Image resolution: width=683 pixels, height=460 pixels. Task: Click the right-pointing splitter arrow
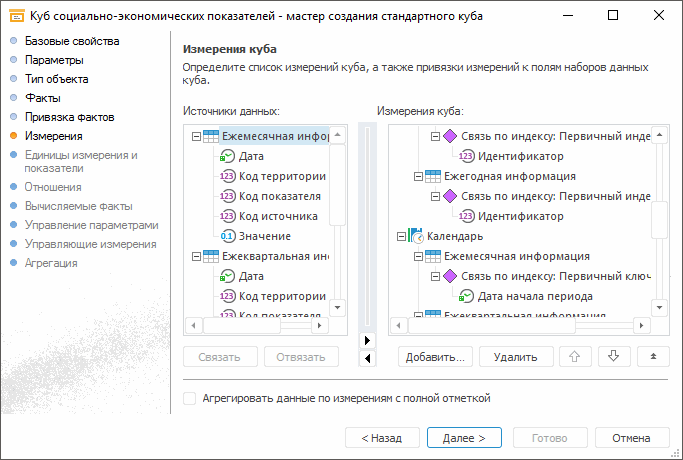click(367, 340)
